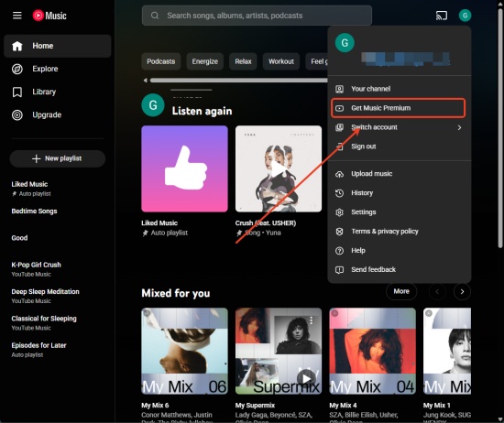Image resolution: width=504 pixels, height=423 pixels.
Task: Click the Help question mark icon
Action: [339, 251]
